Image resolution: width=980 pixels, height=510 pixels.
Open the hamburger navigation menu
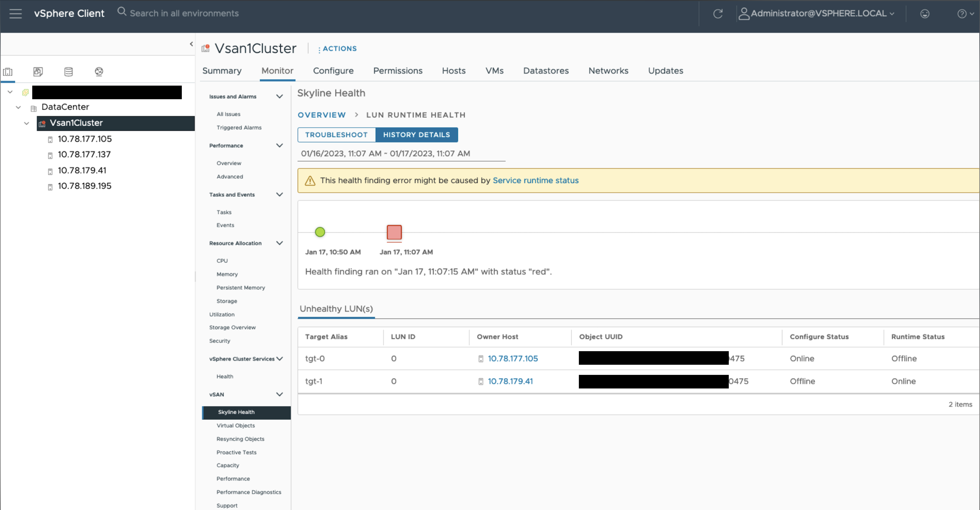15,14
